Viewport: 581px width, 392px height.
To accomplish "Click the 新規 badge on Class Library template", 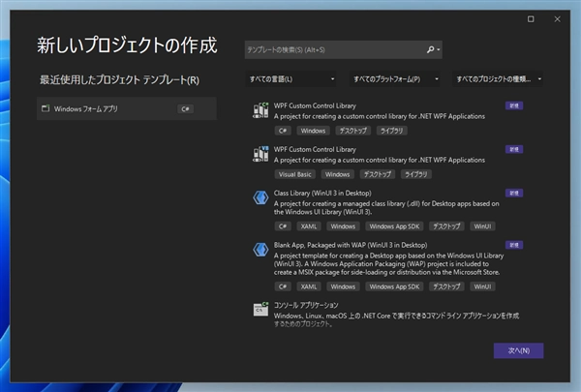I will (514, 193).
